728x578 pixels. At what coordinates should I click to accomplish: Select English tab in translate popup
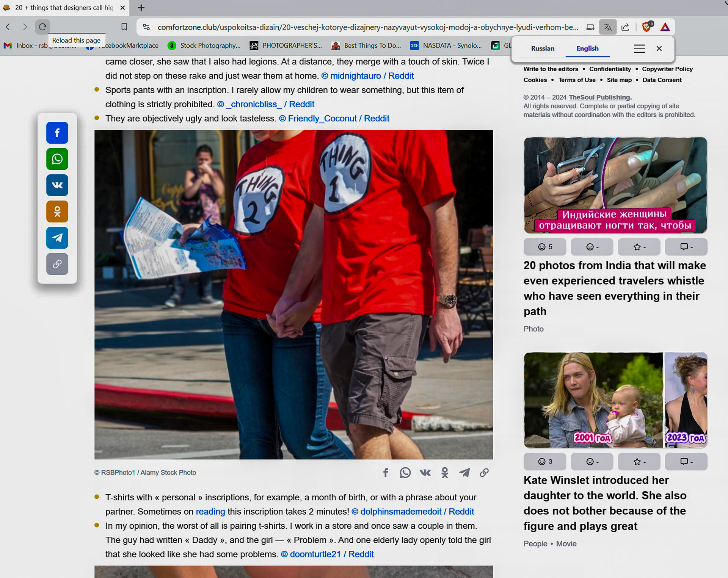[x=587, y=49]
